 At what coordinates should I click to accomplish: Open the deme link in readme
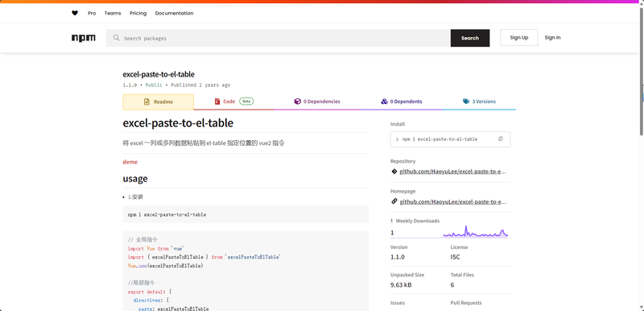pos(130,162)
